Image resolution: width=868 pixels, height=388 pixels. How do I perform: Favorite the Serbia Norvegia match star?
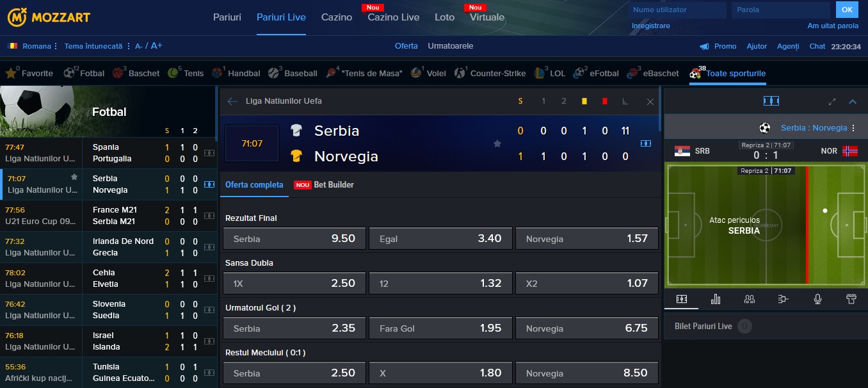497,143
